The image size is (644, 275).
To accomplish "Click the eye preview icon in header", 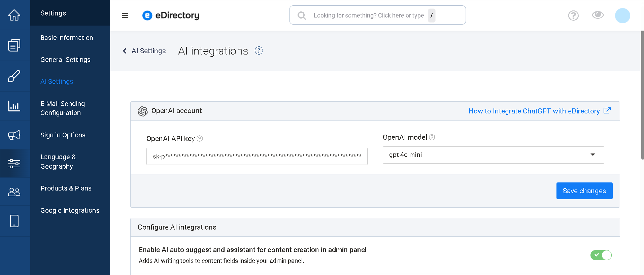I will (598, 15).
